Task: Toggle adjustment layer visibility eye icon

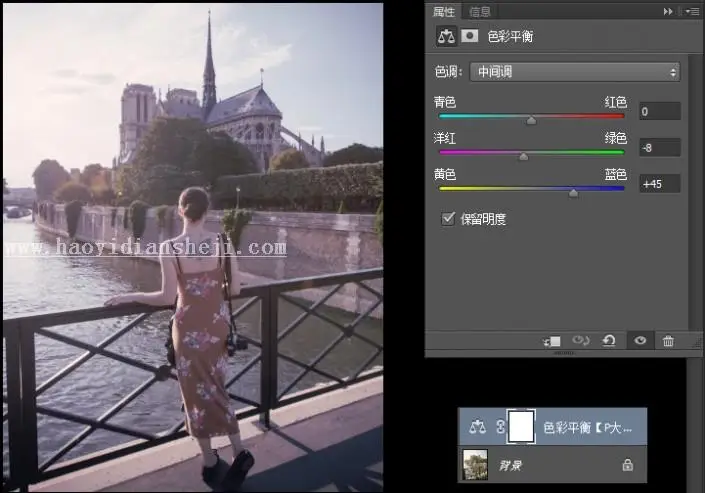Action: (x=640, y=341)
